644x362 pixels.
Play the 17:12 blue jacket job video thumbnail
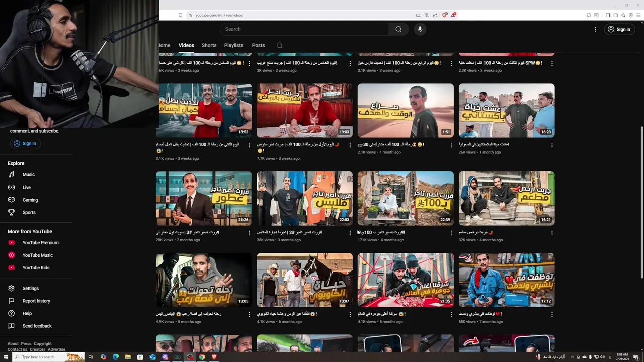tap(507, 280)
